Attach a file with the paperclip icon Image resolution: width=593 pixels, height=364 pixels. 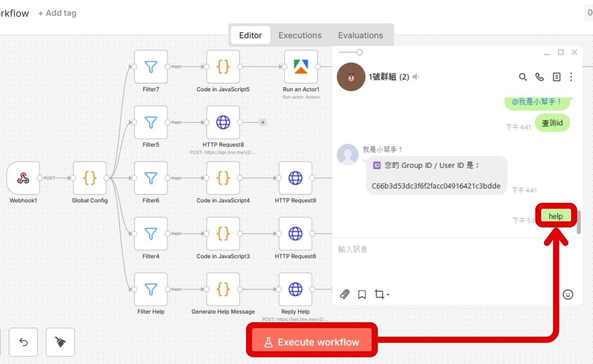tap(344, 294)
